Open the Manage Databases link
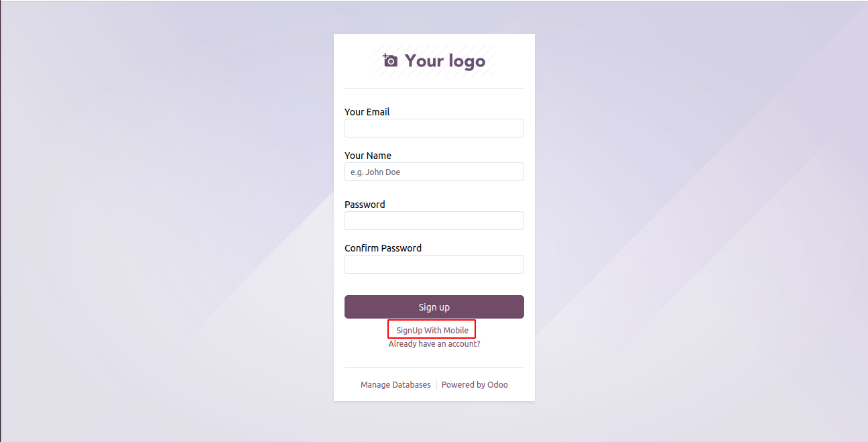 tap(395, 385)
